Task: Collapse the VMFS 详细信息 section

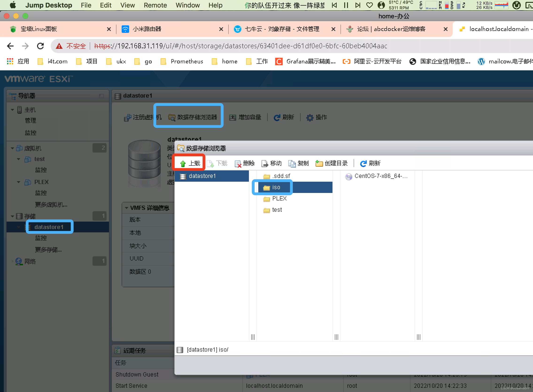Action: 127,208
